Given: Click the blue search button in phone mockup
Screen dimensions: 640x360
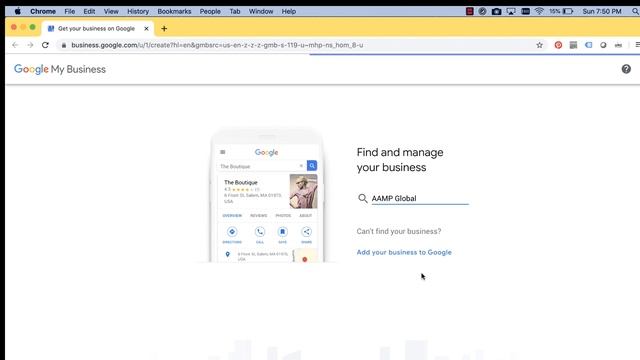Looking at the screenshot, I should [312, 166].
